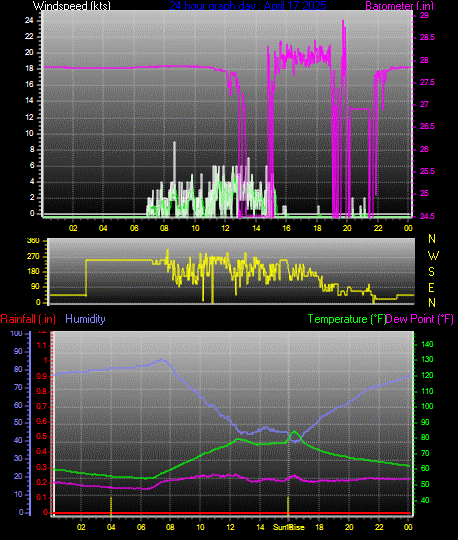458x540 pixels.
Task: Click yellow sunrise marker line on temperature chart
Action: click(x=288, y=506)
